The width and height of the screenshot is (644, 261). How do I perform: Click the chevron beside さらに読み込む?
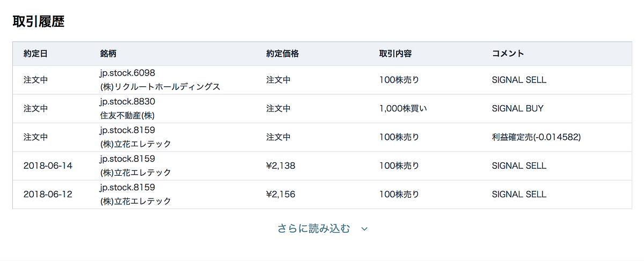[364, 229]
